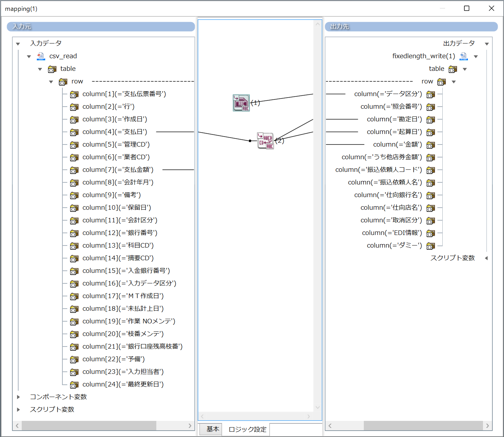Click icon of output column うち他店券金額
The width and height of the screenshot is (504, 437).
coord(431,157)
